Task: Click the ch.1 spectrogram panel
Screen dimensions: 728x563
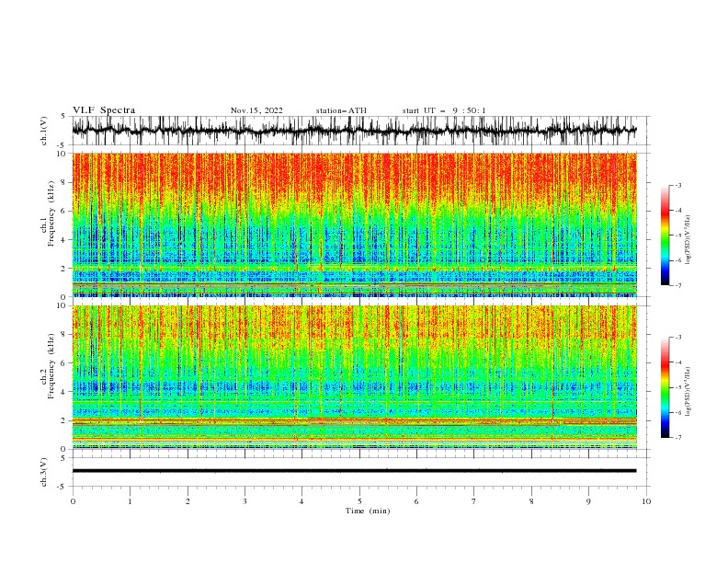Action: click(355, 224)
